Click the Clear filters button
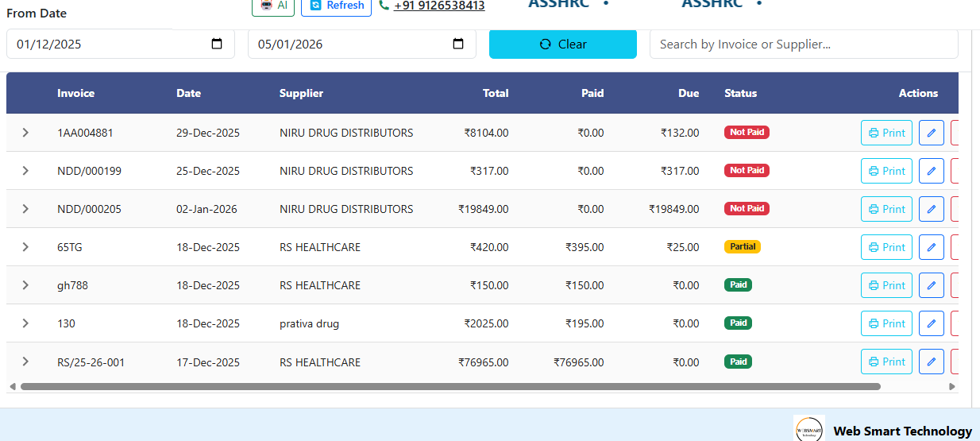The height and width of the screenshot is (441, 980). pyautogui.click(x=562, y=44)
